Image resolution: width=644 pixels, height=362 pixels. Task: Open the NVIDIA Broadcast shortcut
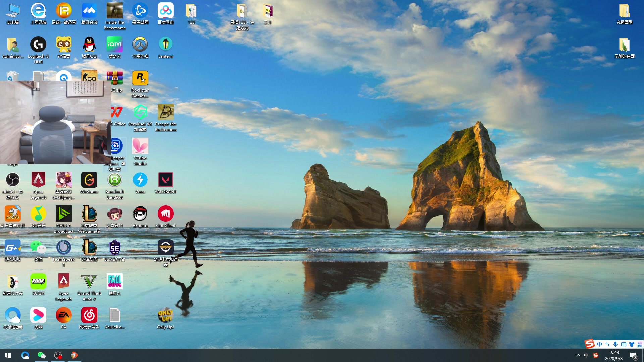[63, 214]
